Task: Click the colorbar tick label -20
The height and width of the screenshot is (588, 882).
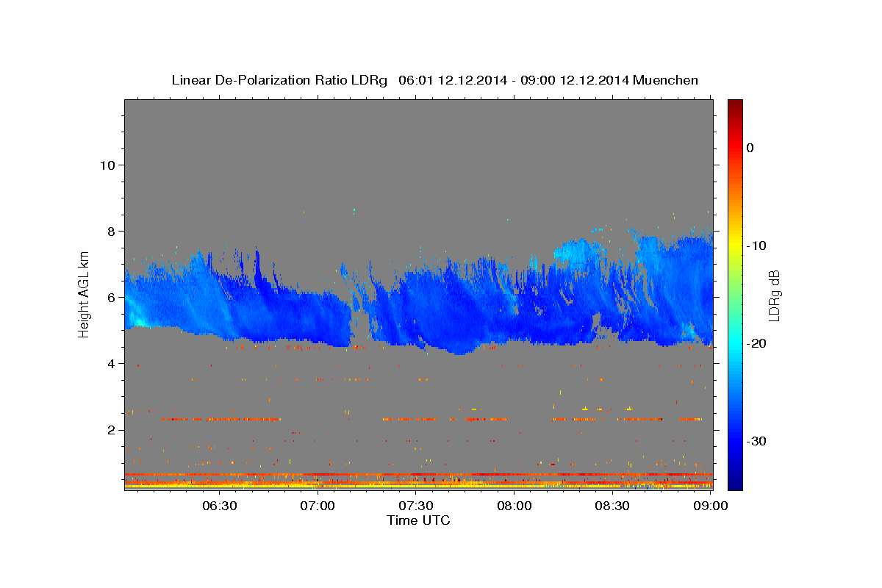Action: 756,343
